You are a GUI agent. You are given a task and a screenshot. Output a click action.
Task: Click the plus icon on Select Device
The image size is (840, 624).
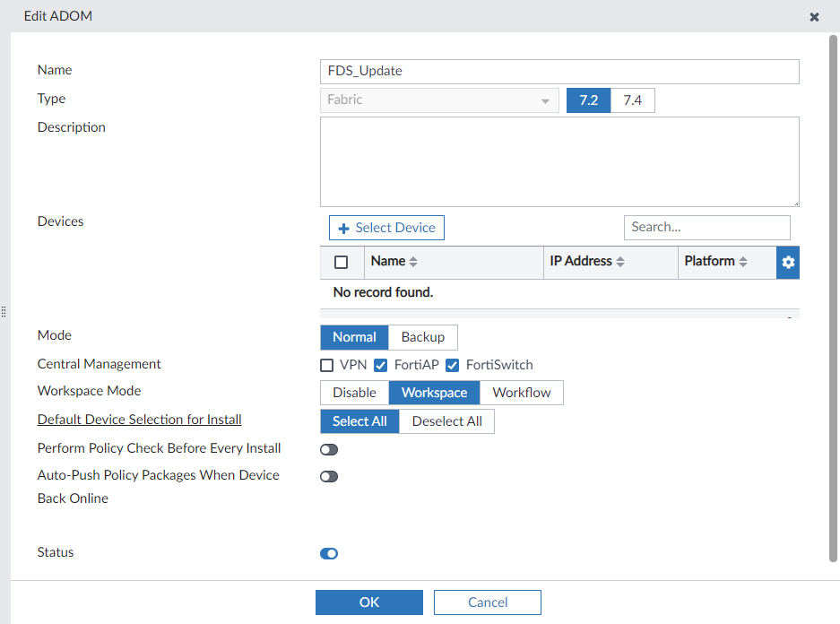tap(343, 229)
